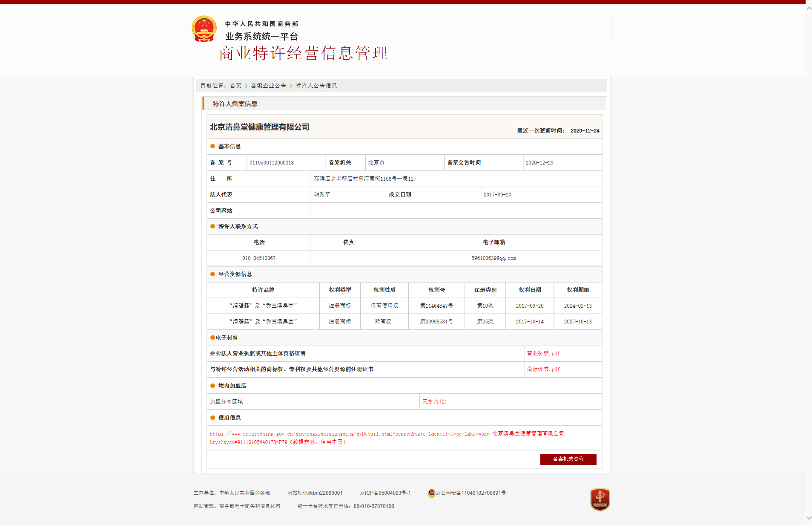Viewport: 812px width, 525px height.
Task: Click the 备案号 value 0110500112000318
Action: click(x=272, y=163)
